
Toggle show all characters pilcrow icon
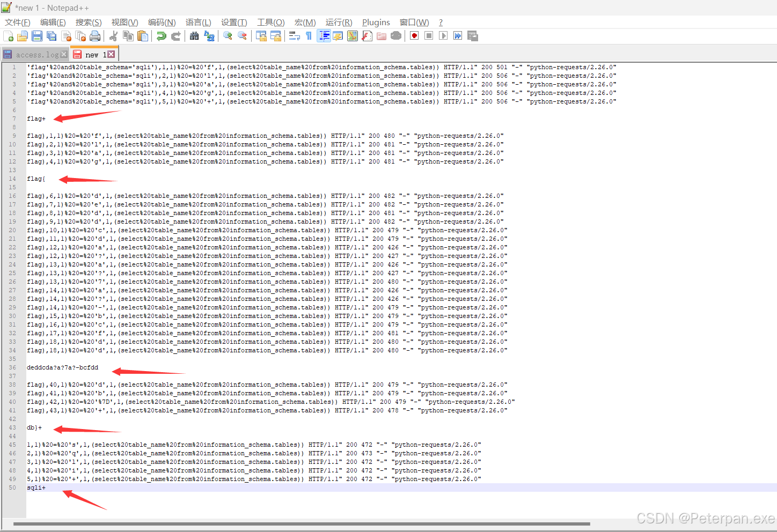[309, 36]
